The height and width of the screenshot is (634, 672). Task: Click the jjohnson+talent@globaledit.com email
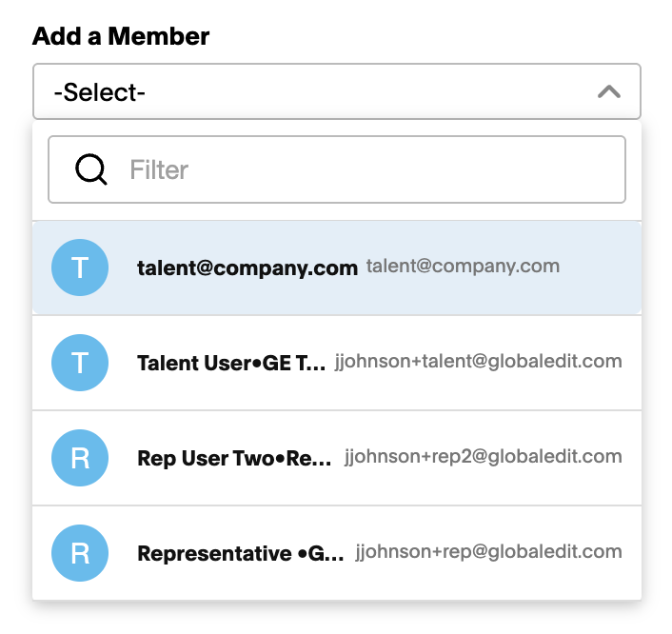point(478,362)
